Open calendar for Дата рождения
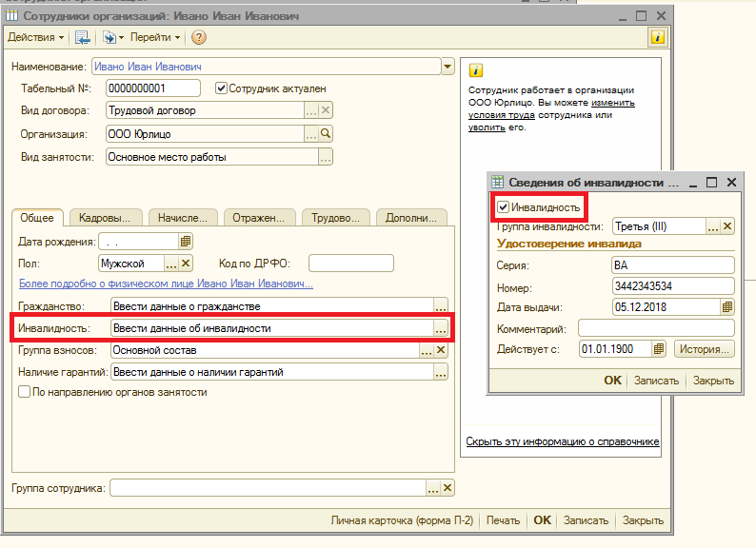 [186, 242]
